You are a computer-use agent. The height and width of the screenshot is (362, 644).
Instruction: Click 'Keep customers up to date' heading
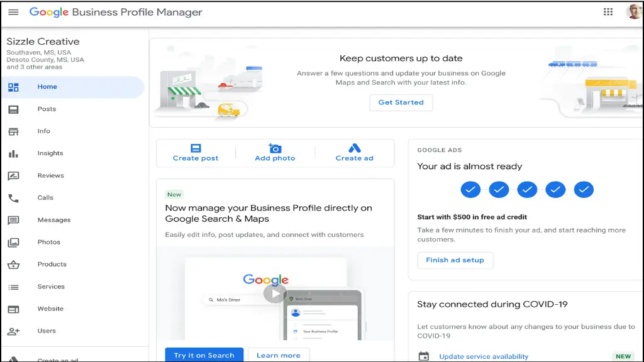[x=401, y=58]
